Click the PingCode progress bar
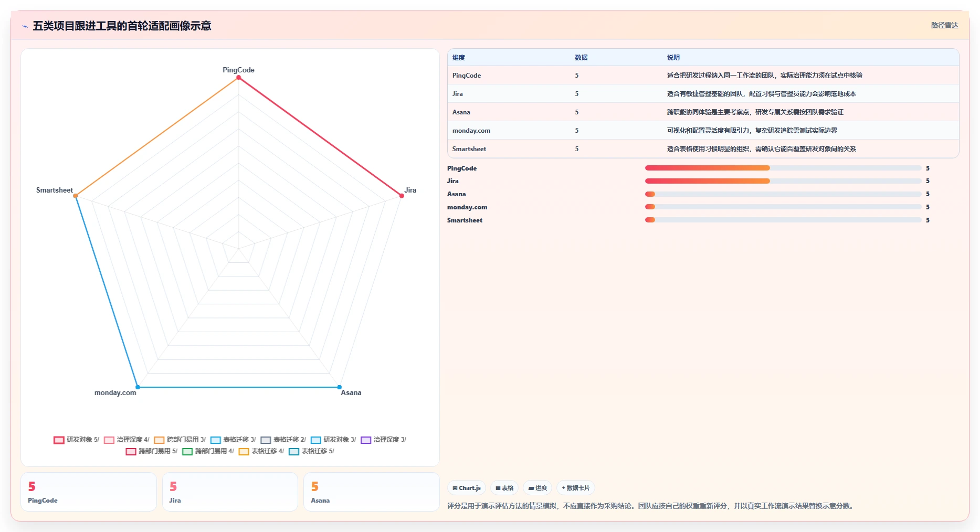Image resolution: width=980 pixels, height=532 pixels. point(783,168)
